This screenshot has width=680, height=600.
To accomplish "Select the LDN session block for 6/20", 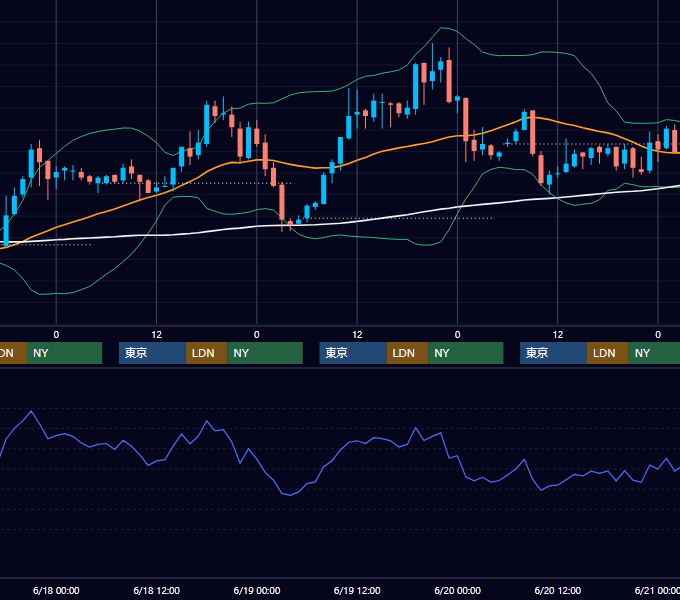I will click(608, 353).
